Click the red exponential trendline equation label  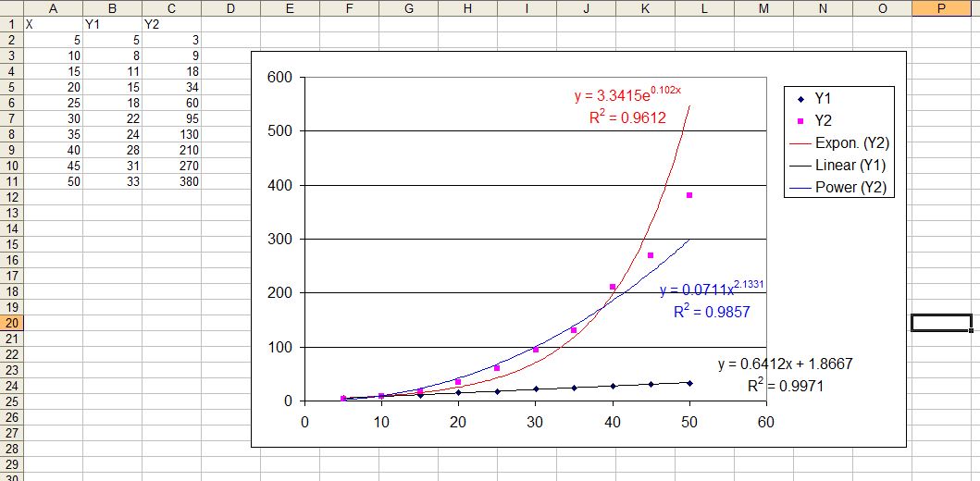click(x=627, y=95)
